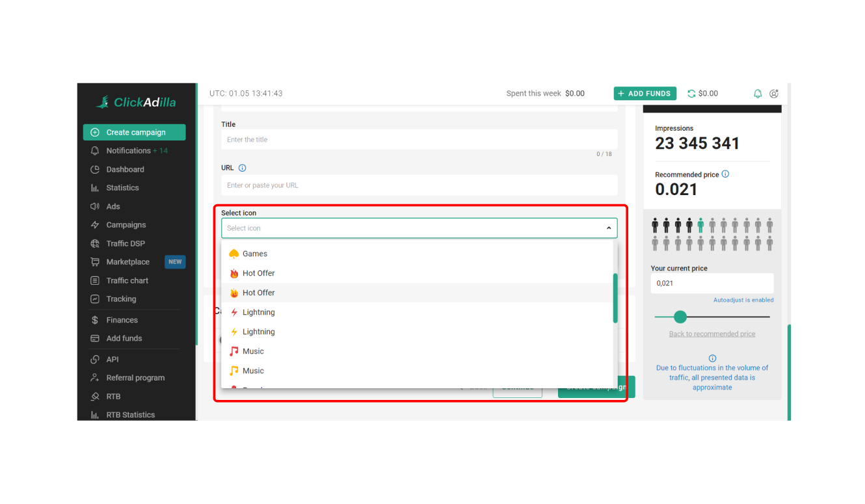The width and height of the screenshot is (865, 504).
Task: Choose the yellow Music option
Action: coord(253,371)
